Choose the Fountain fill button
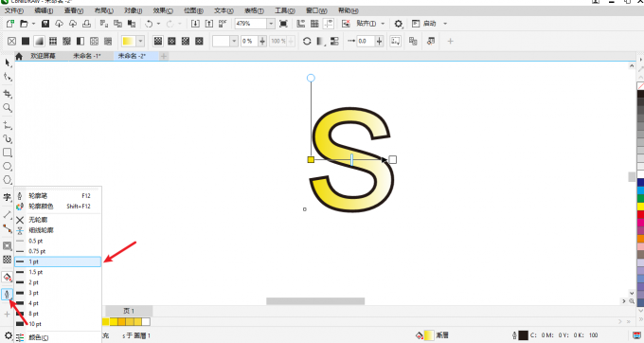Viewport: 644px width, 343px height. pos(39,41)
